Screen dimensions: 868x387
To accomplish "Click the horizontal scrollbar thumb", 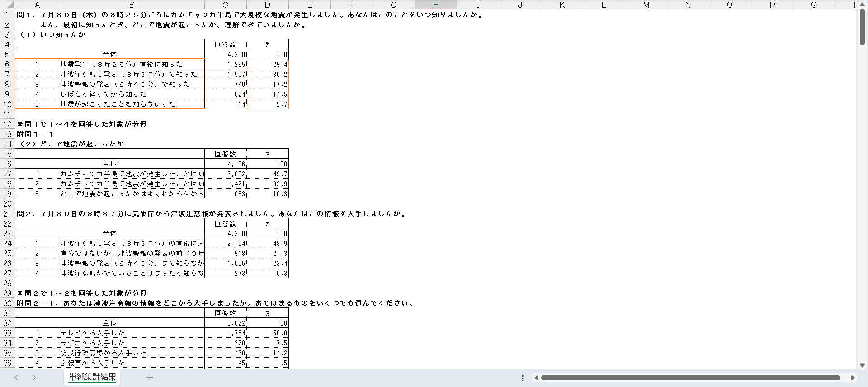I will 690,378.
